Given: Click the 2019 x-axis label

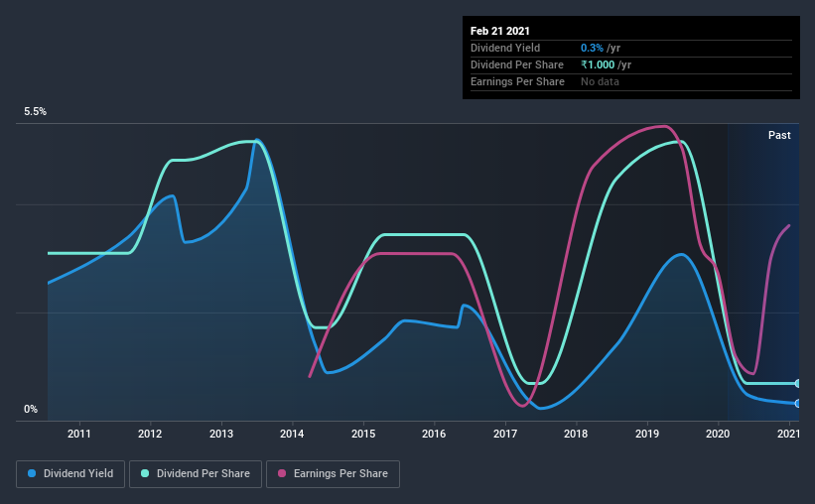Looking at the screenshot, I should tap(646, 434).
